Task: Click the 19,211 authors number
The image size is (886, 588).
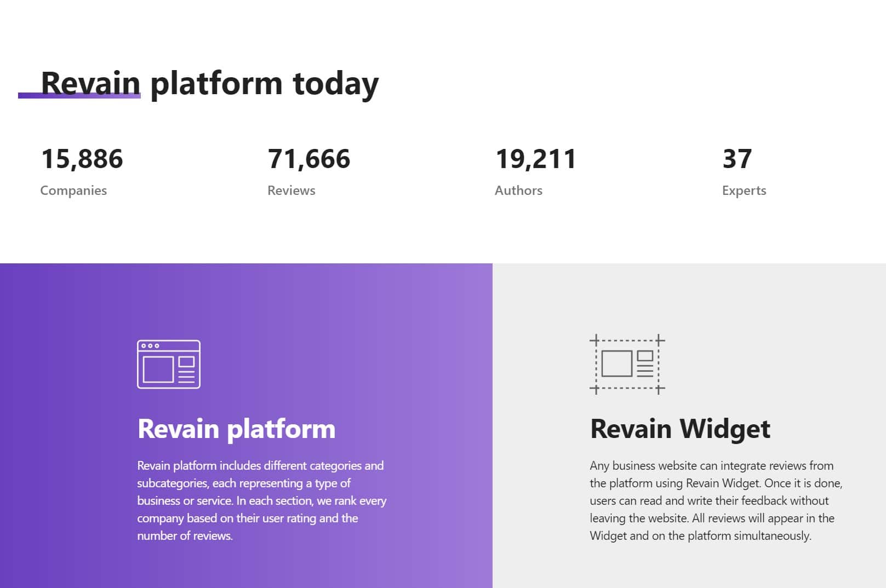Action: point(536,159)
